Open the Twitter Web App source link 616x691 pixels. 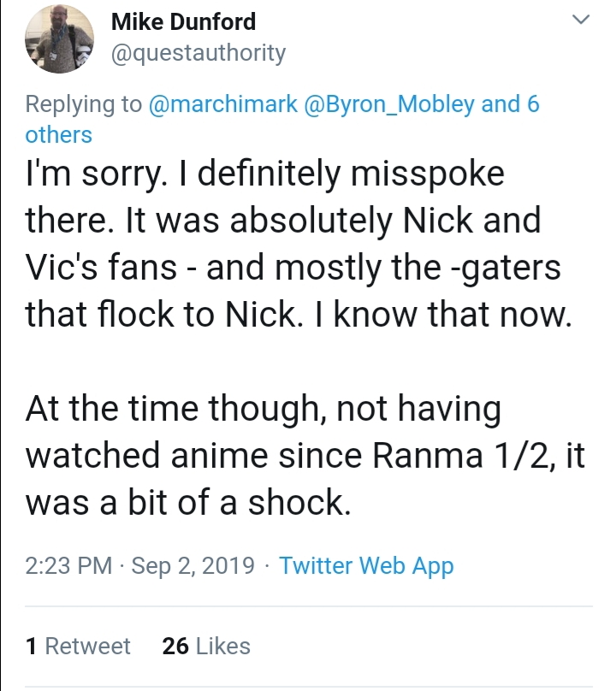(x=366, y=566)
